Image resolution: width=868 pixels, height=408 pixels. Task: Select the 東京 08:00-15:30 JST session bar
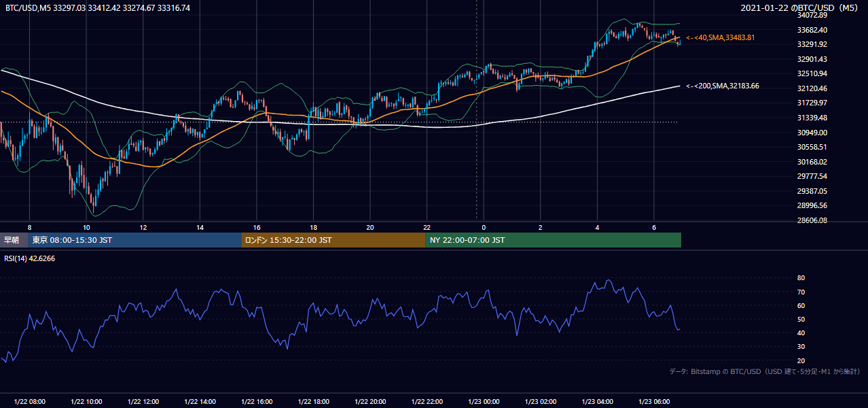[x=134, y=240]
